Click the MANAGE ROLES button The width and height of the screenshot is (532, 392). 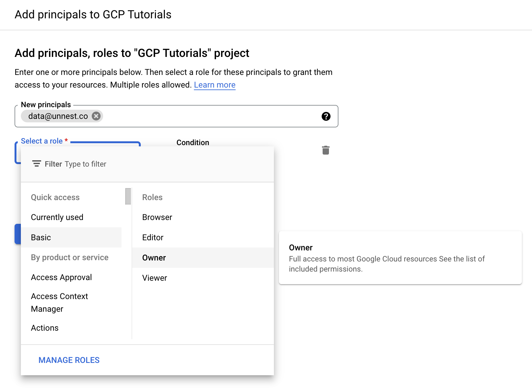[x=69, y=360]
